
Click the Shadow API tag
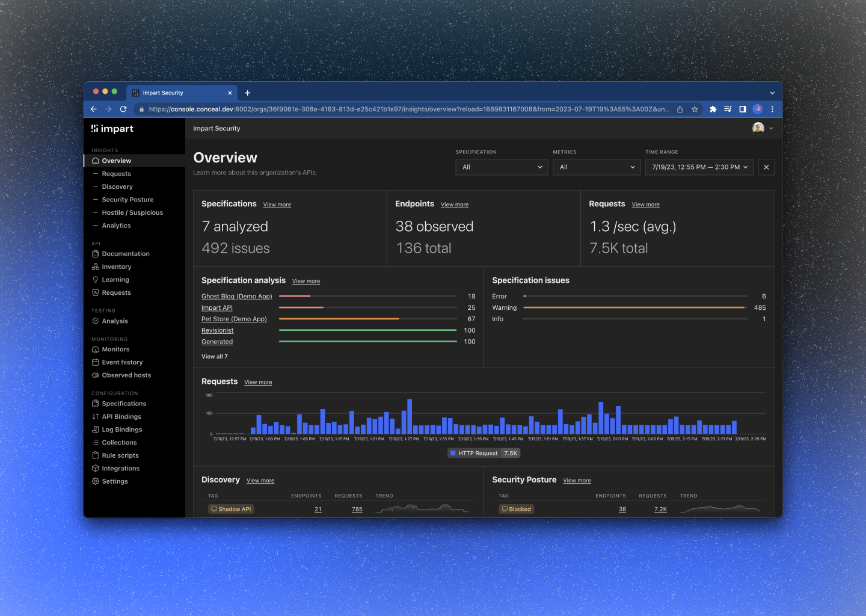click(x=231, y=510)
